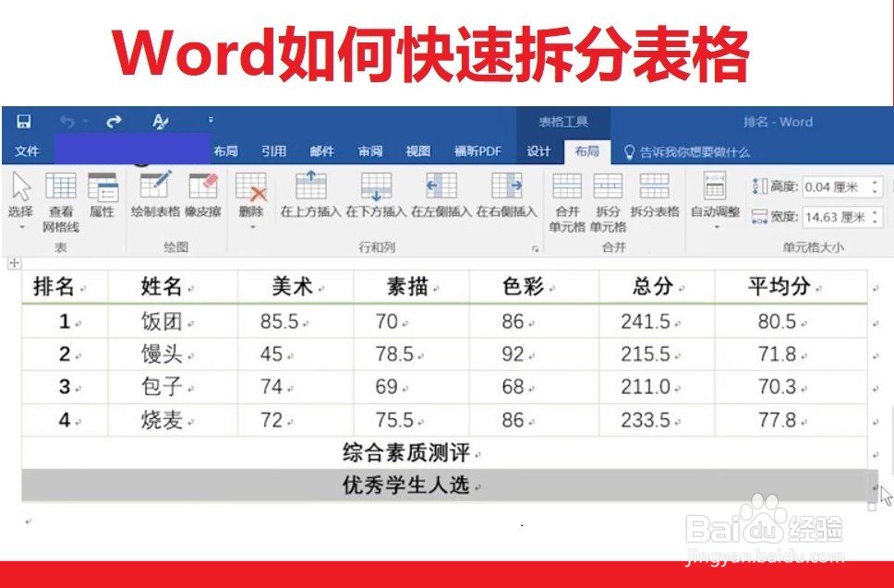Click the 总分 header cell
894x588 pixels.
pyautogui.click(x=657, y=286)
